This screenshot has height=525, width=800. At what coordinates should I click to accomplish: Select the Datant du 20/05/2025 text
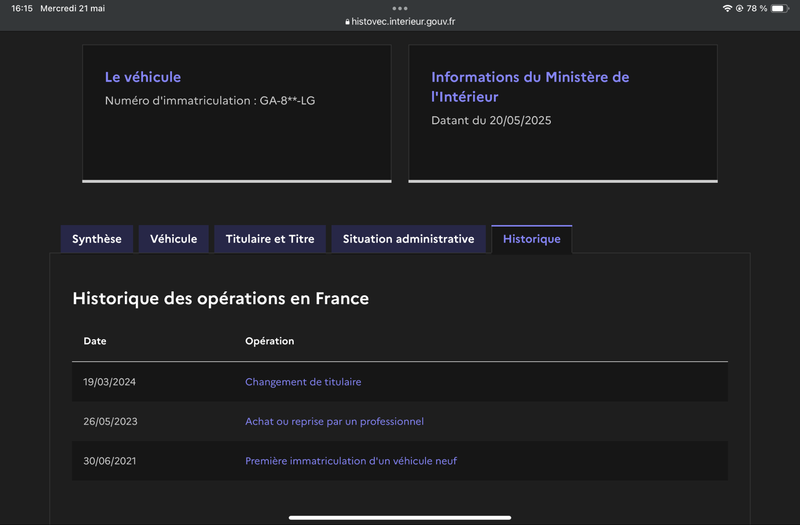point(491,120)
